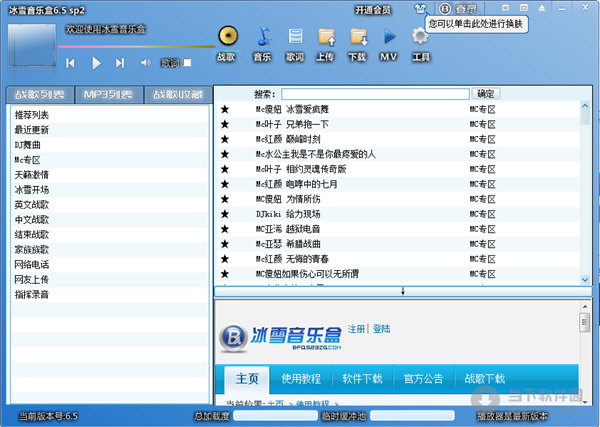Image resolution: width=600 pixels, height=427 pixels.
Task: Click the previous track button
Action: [x=70, y=63]
